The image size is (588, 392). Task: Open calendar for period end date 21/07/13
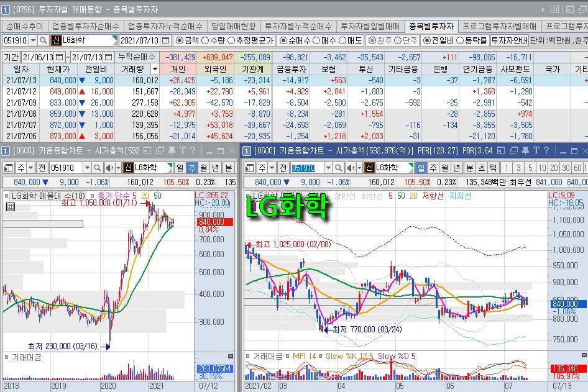[108, 57]
